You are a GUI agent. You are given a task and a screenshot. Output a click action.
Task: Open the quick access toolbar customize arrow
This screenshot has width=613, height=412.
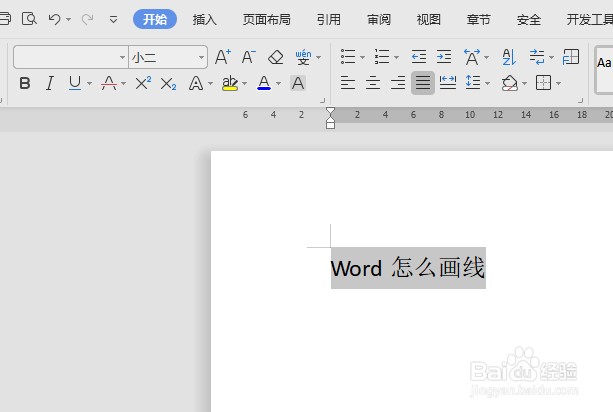coord(113,19)
